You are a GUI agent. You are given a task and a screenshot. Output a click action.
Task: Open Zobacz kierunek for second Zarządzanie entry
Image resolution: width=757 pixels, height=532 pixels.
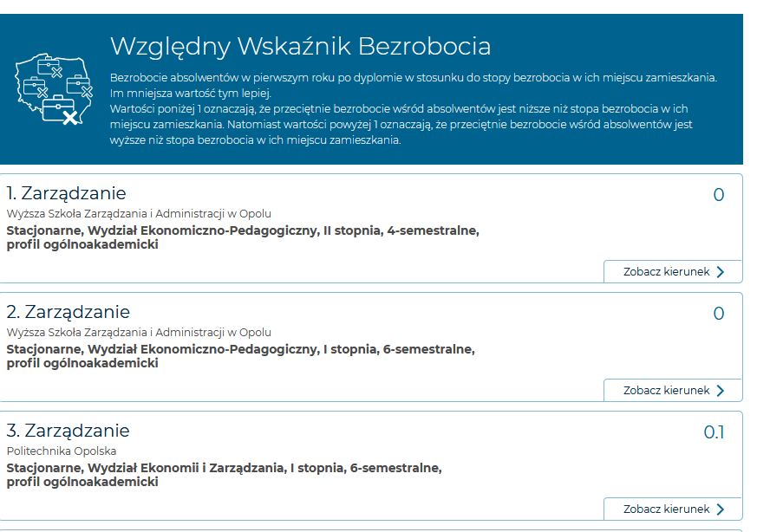tap(673, 390)
